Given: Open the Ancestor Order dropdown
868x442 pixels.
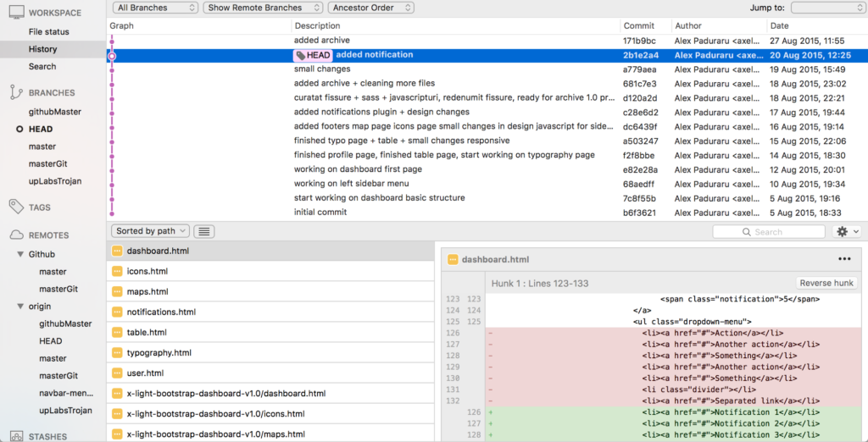Looking at the screenshot, I should point(371,8).
